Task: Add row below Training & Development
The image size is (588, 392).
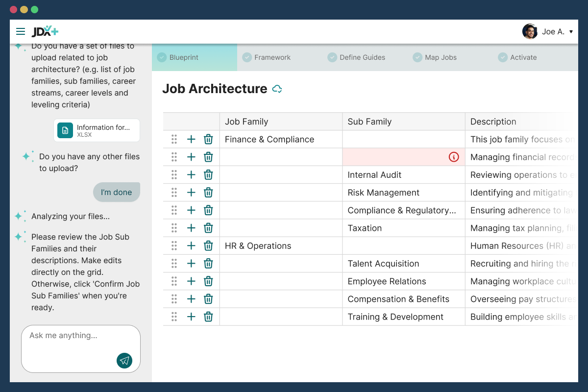Action: click(191, 317)
